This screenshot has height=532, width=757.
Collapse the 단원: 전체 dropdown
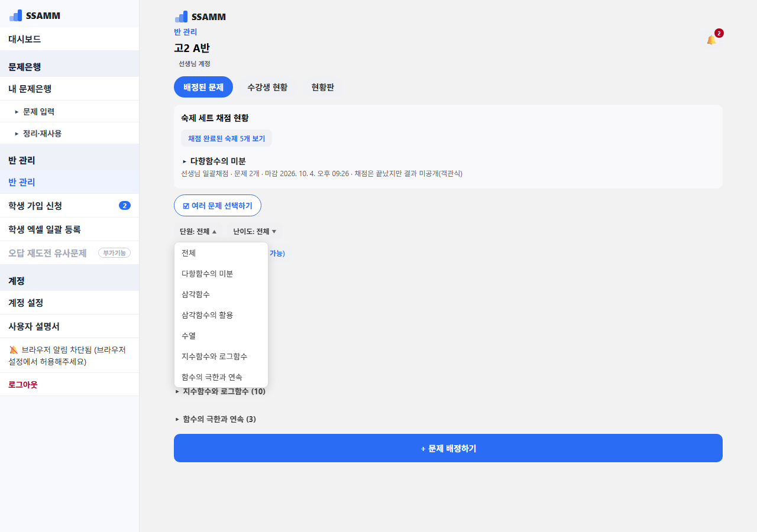pos(198,232)
